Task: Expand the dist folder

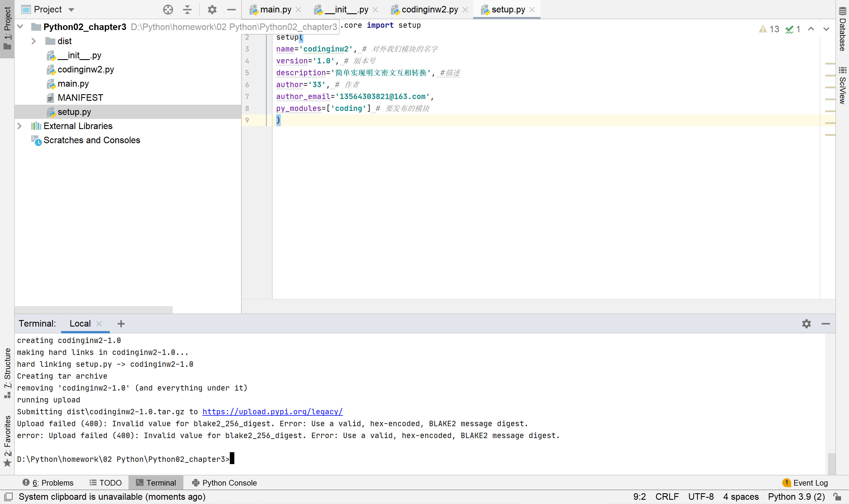Action: pos(34,41)
